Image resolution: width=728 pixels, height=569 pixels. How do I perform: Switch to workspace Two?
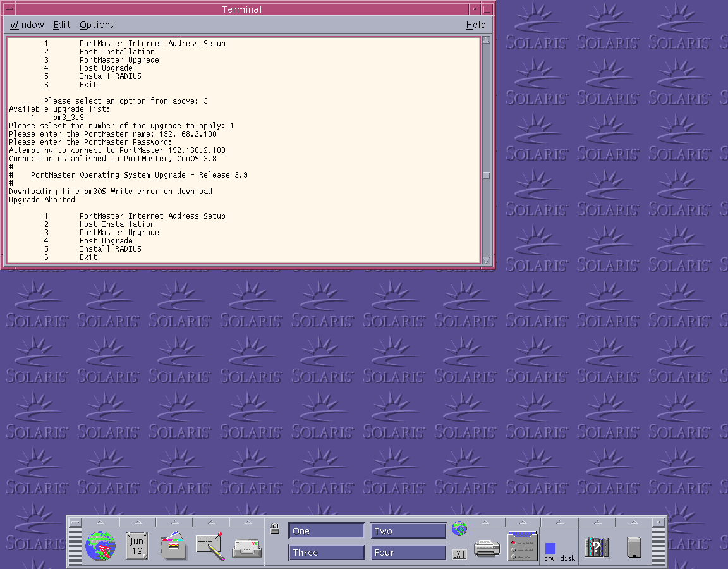[408, 531]
